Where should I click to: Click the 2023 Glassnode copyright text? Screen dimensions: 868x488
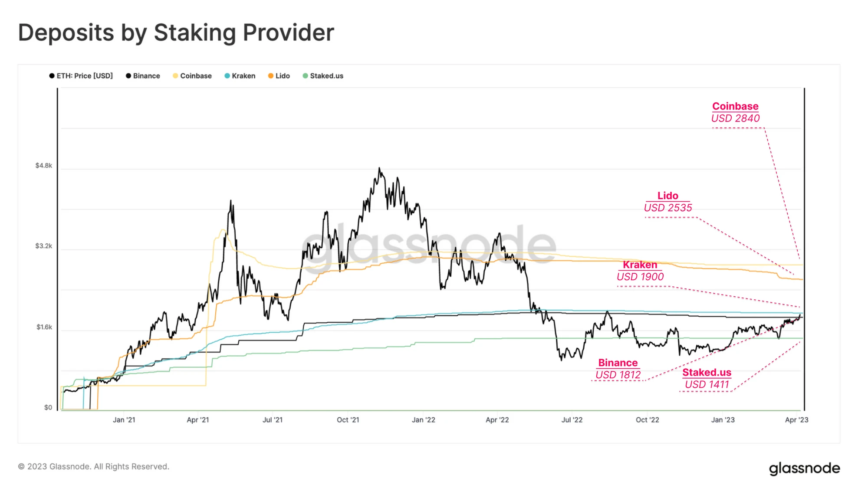pos(94,467)
